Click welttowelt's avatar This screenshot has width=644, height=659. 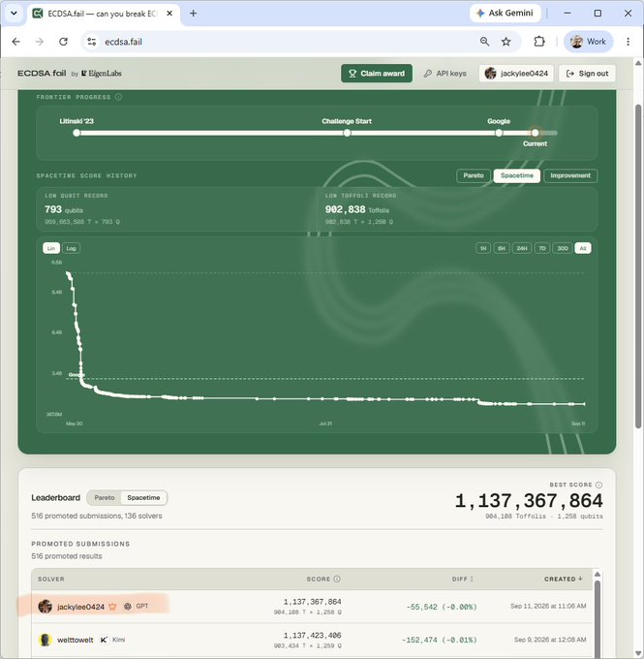click(x=45, y=640)
